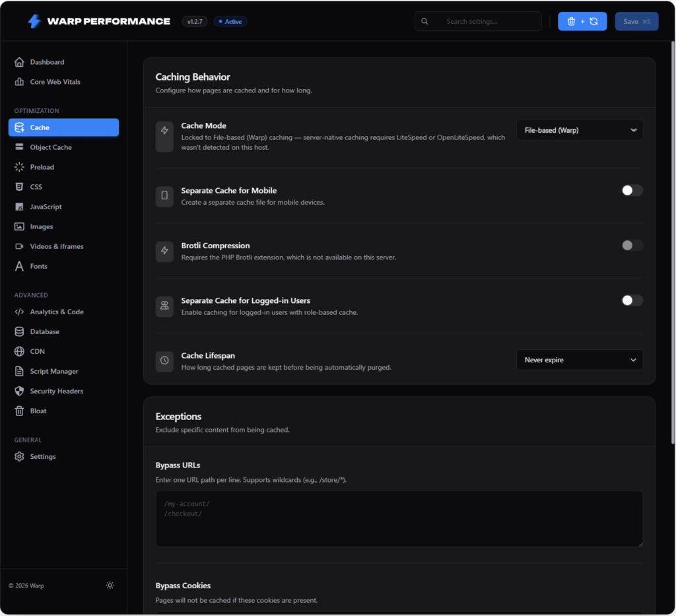Enable Separate Cache for Mobile toggle
The width and height of the screenshot is (676, 616).
tap(632, 190)
